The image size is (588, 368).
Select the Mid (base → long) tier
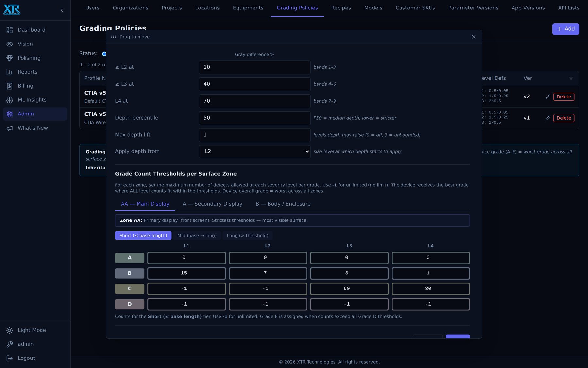coord(197,236)
